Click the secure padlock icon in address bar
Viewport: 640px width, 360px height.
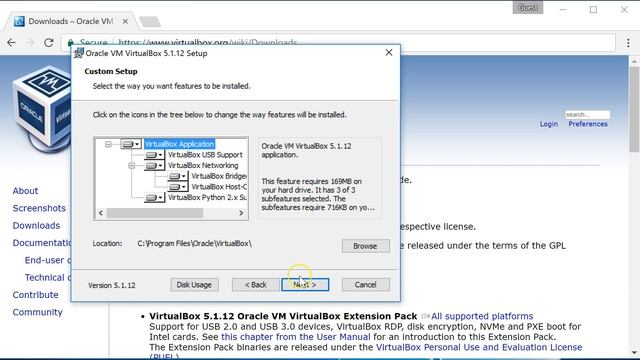click(71, 42)
